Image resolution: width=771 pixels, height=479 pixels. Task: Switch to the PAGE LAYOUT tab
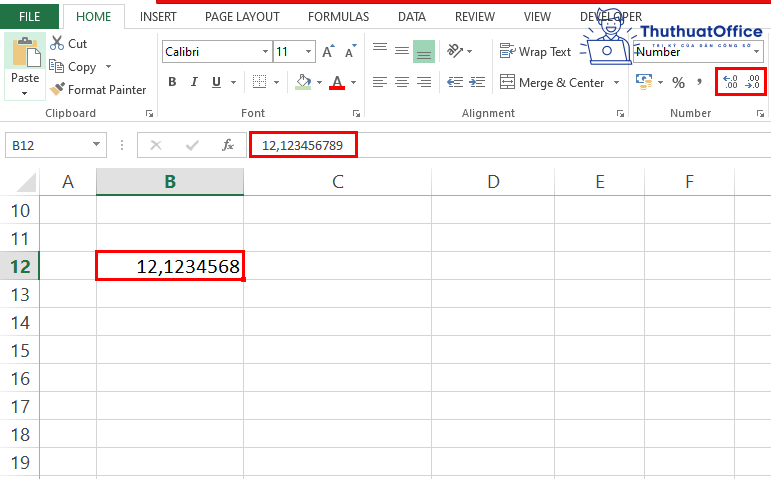(242, 17)
